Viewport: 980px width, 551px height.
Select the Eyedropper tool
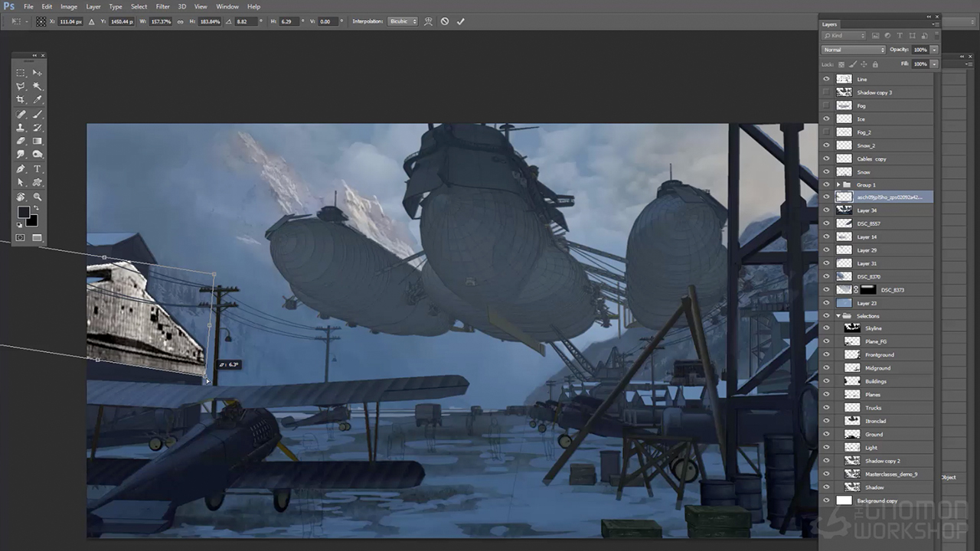(x=37, y=99)
